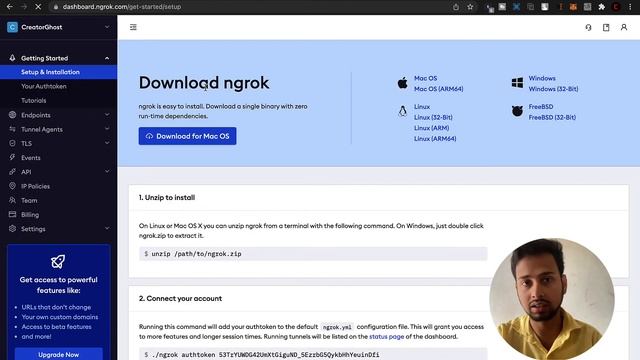Open Your Authtoken page
Screen dimensions: 640x360
tap(44, 86)
